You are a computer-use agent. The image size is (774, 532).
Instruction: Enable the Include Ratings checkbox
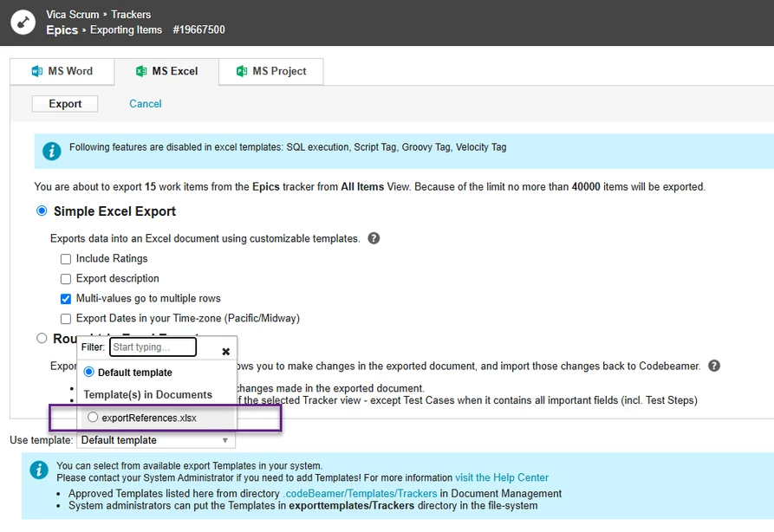click(66, 258)
